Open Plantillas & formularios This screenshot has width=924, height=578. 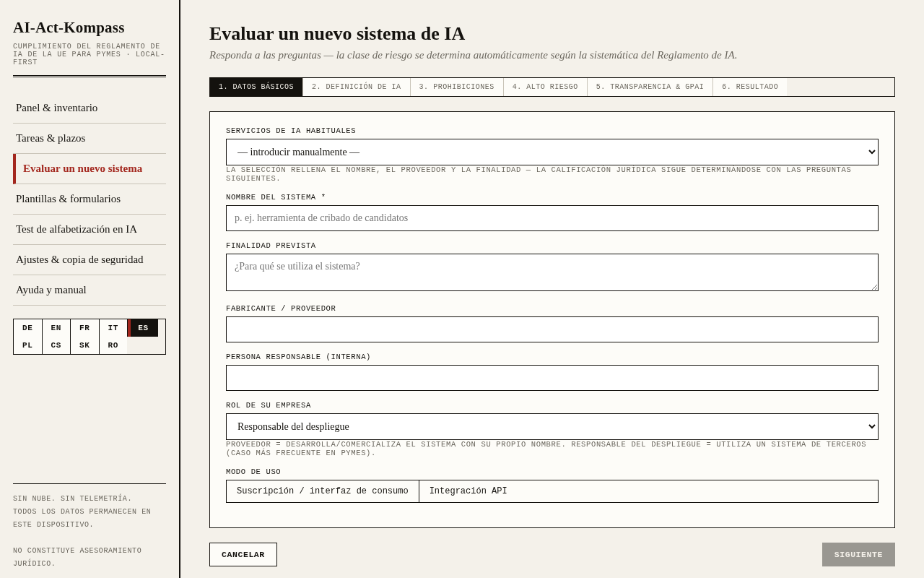pyautogui.click(x=90, y=199)
